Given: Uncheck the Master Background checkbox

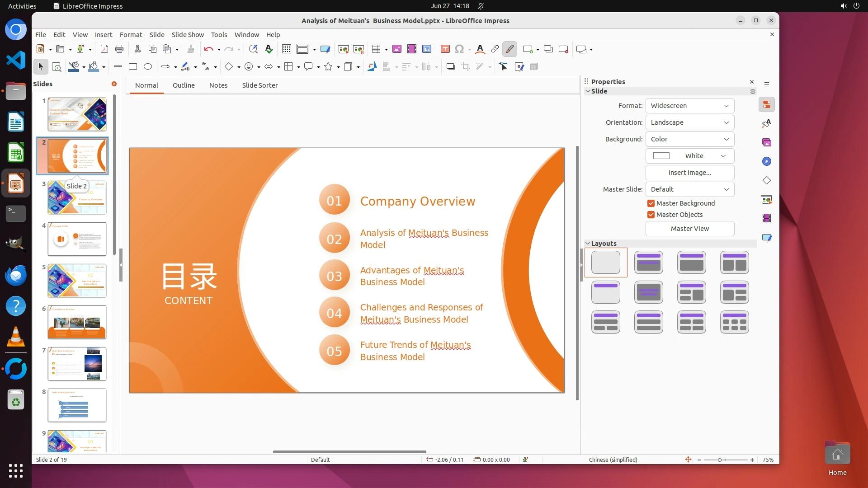Looking at the screenshot, I should (651, 203).
